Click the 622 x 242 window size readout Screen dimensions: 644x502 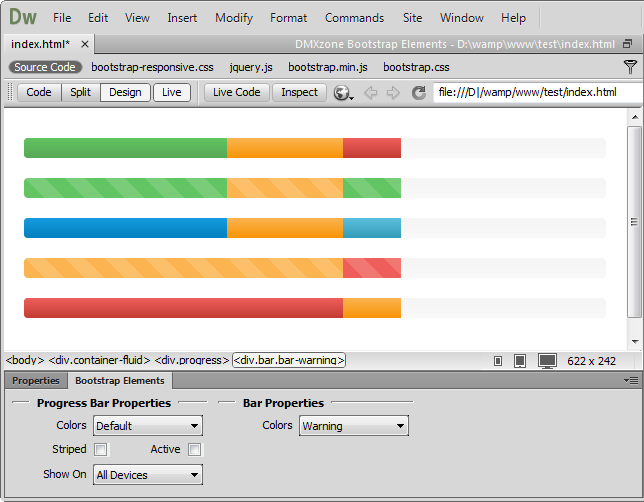pos(591,361)
